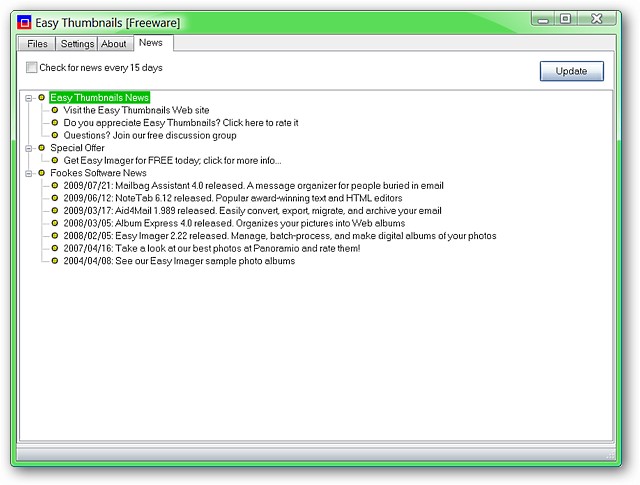Select the Special Offer heading
640x485 pixels.
77,148
